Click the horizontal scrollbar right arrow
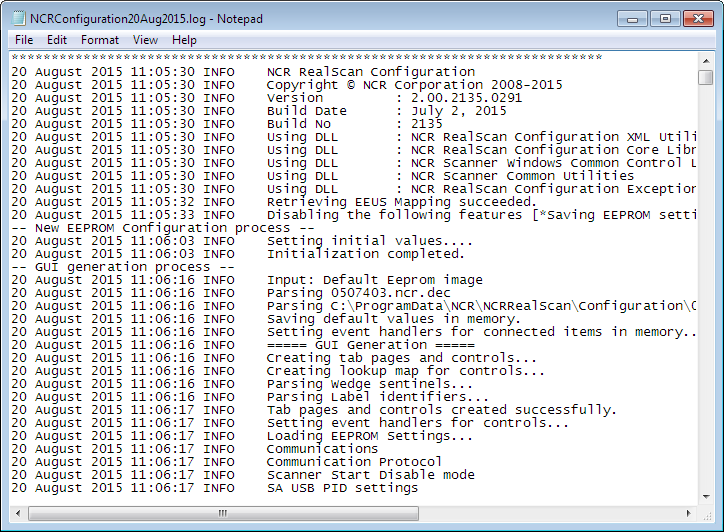Screen dimensions: 724x532 point(688,514)
